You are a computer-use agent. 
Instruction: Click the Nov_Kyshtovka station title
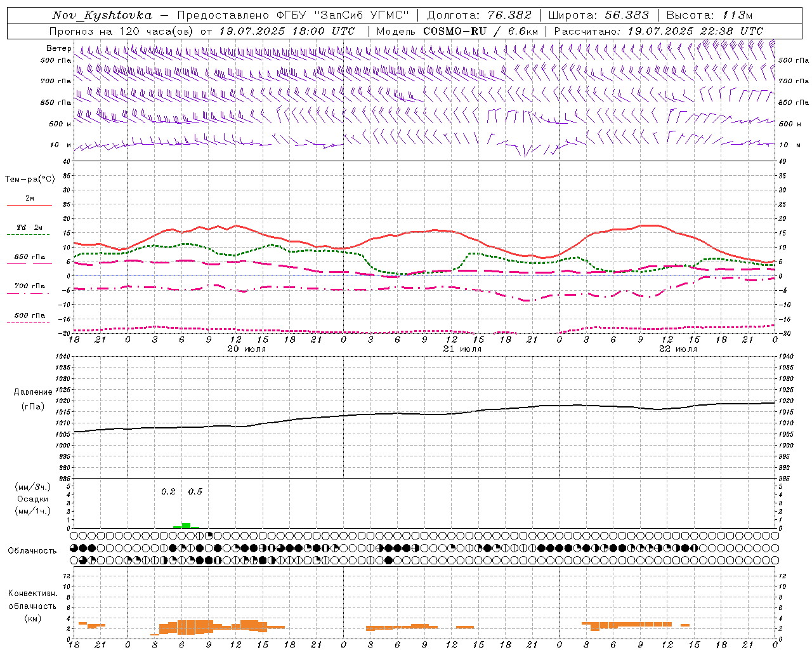point(102,15)
